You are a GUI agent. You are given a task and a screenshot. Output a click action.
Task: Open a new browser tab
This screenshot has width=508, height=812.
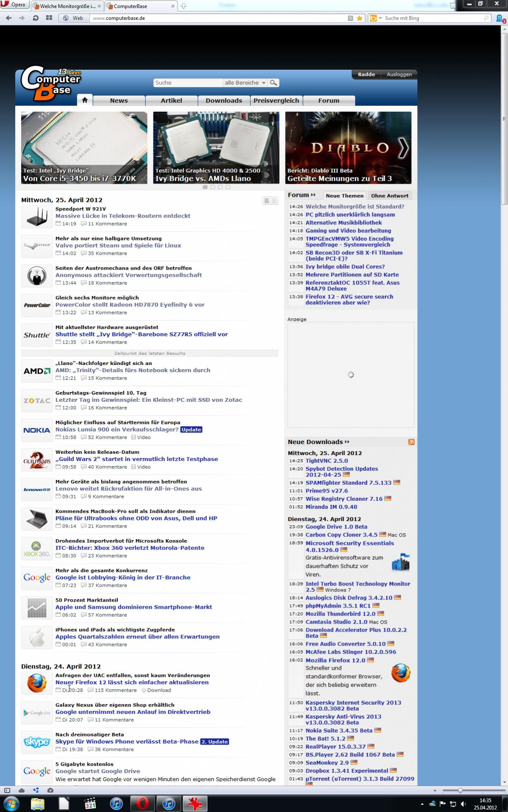click(x=183, y=6)
